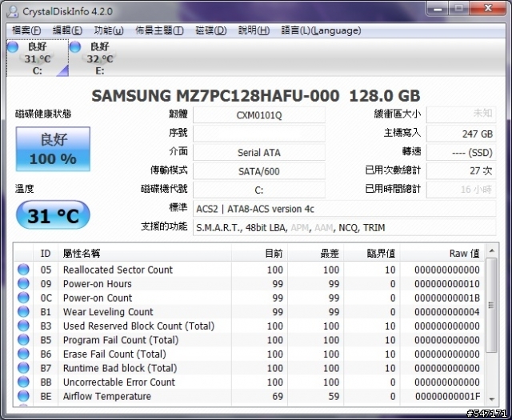Click status icon for Used Reserved Block Count

click(23, 326)
